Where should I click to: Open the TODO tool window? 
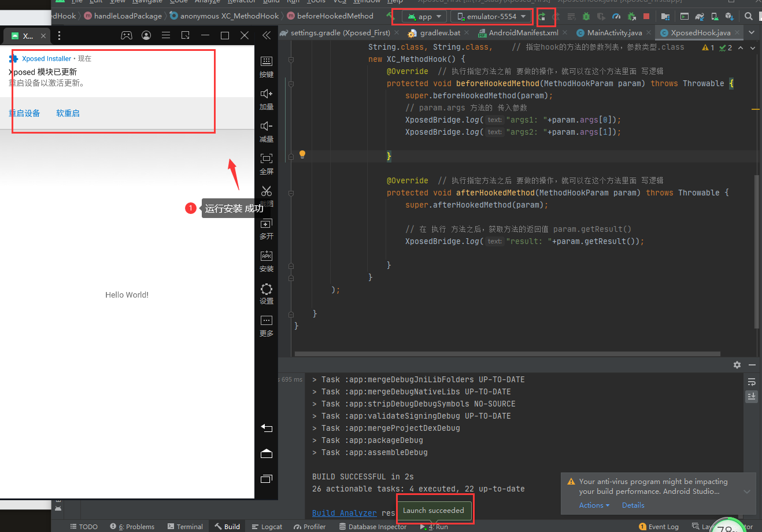tap(84, 527)
